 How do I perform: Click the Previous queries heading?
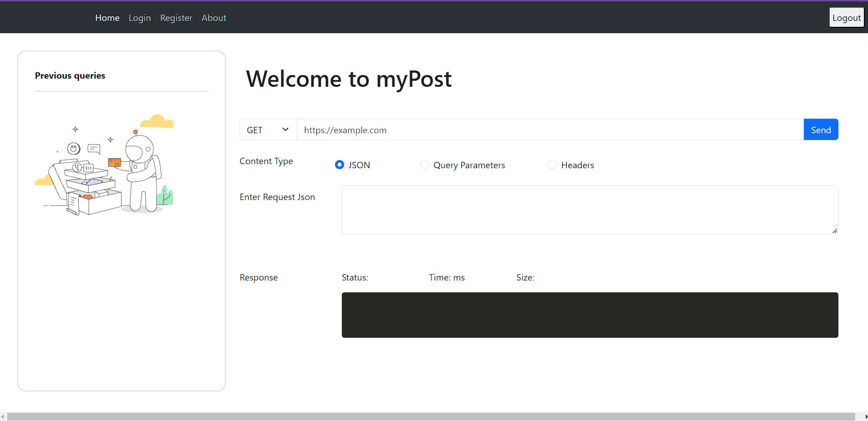[70, 75]
